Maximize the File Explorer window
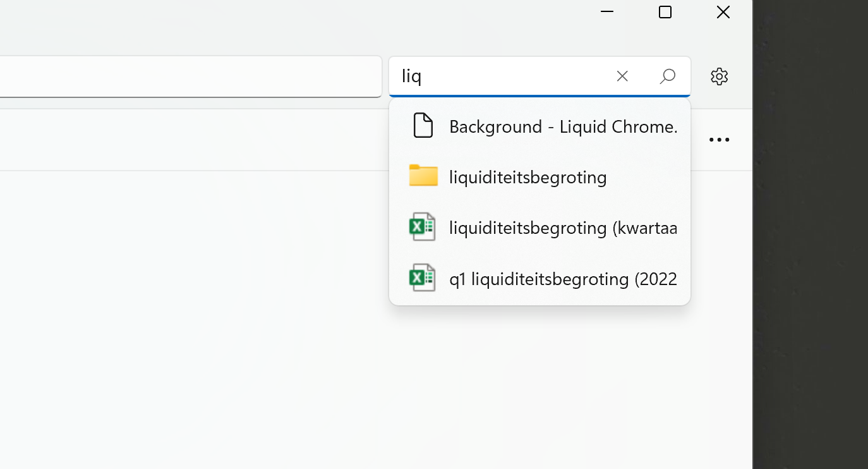The width and height of the screenshot is (868, 469). click(x=665, y=12)
